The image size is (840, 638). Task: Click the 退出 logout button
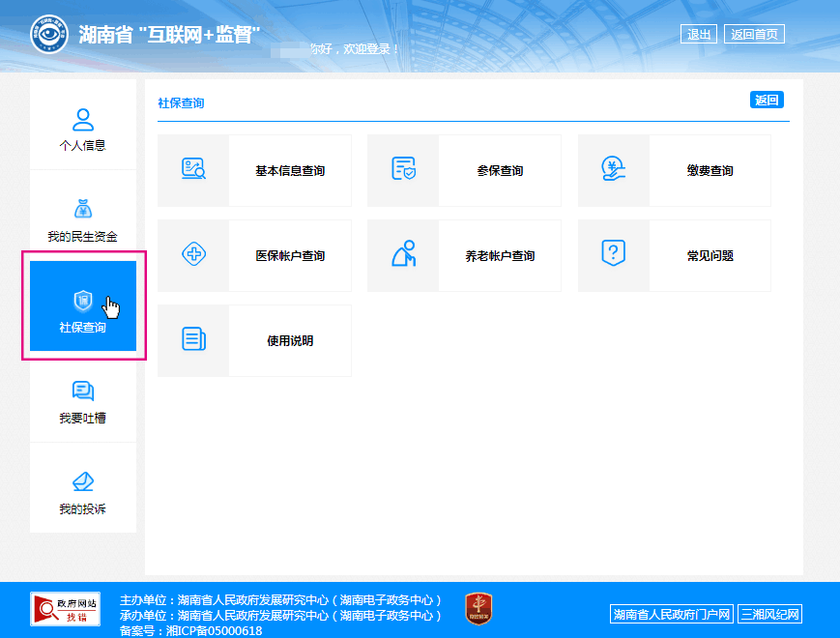699,35
